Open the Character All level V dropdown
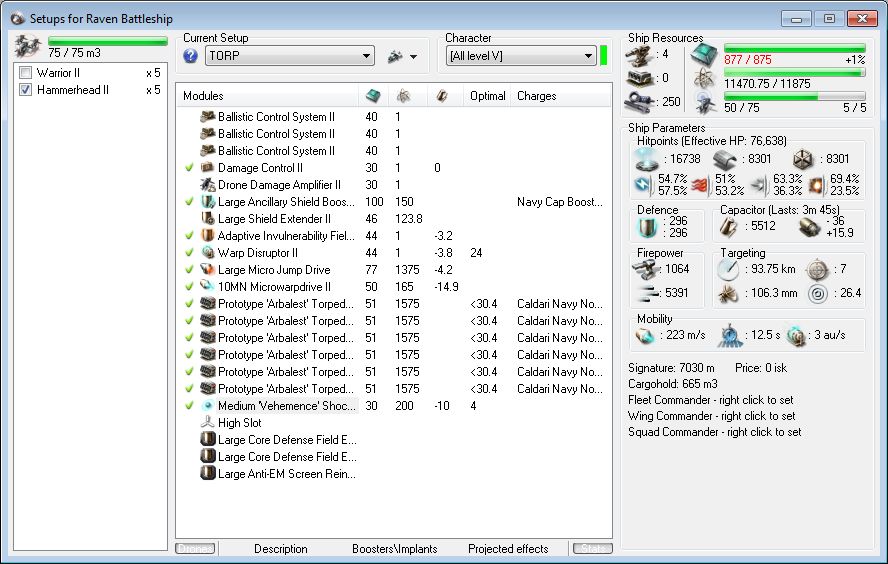The width and height of the screenshot is (888, 564). pos(520,55)
